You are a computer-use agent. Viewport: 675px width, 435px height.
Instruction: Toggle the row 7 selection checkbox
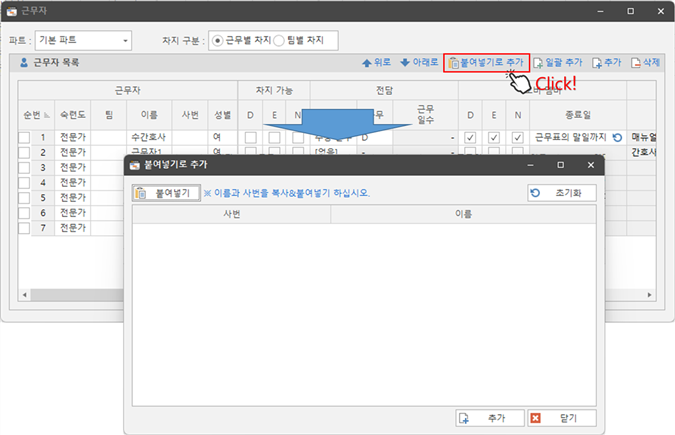click(25, 228)
